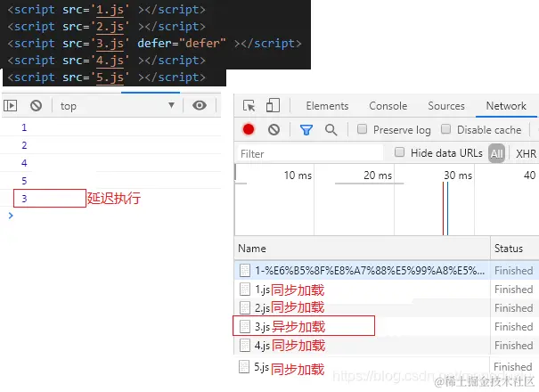Click console output line 1
539x392 pixels.
point(110,127)
